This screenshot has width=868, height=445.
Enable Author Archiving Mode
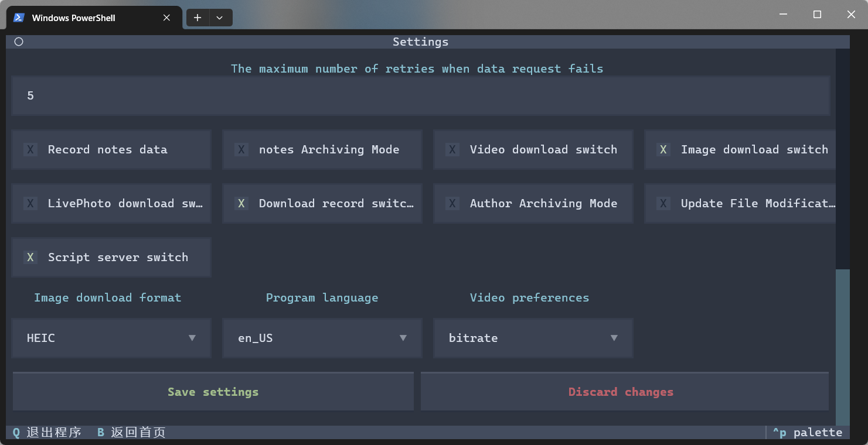pyautogui.click(x=452, y=204)
